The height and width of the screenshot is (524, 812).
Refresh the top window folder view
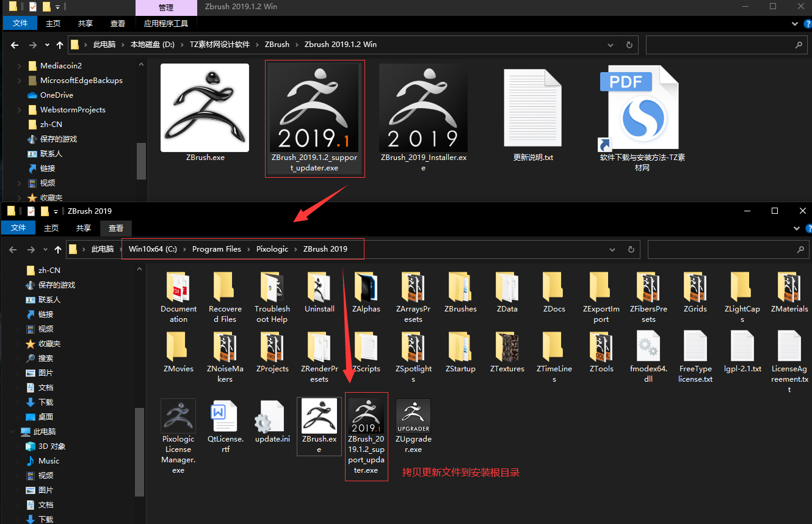click(x=629, y=45)
